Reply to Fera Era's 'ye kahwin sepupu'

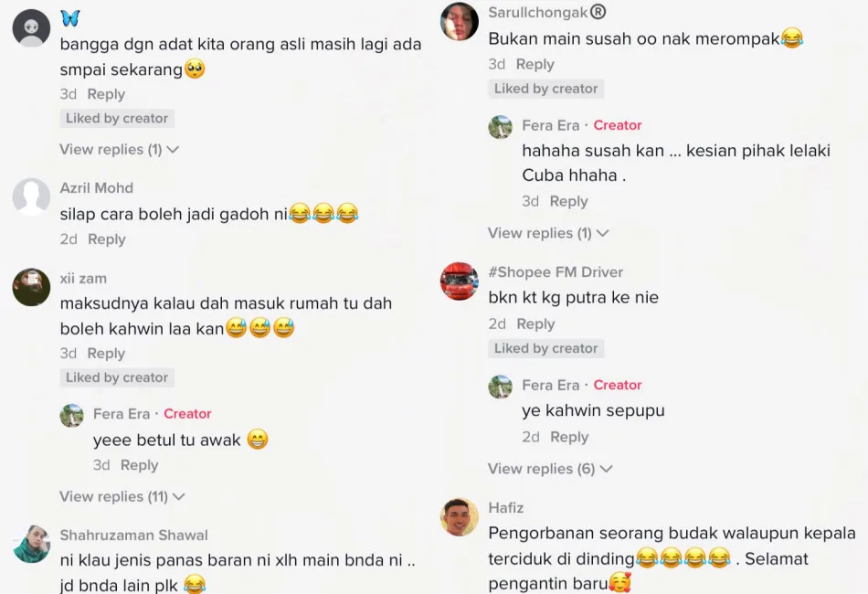pyautogui.click(x=569, y=437)
